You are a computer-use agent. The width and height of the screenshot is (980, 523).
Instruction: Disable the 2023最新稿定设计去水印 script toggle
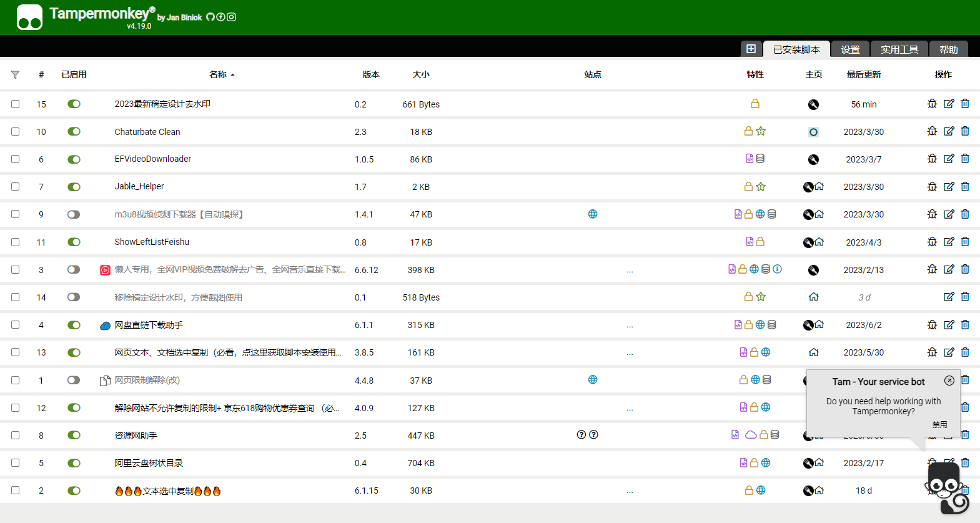click(74, 104)
